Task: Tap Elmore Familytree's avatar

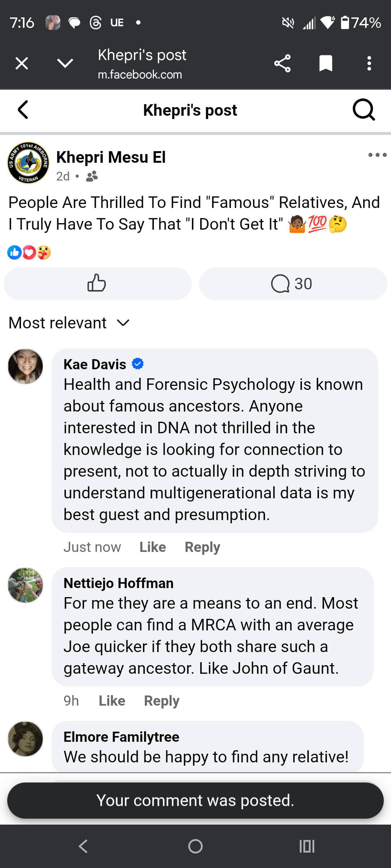Action: coord(25,739)
